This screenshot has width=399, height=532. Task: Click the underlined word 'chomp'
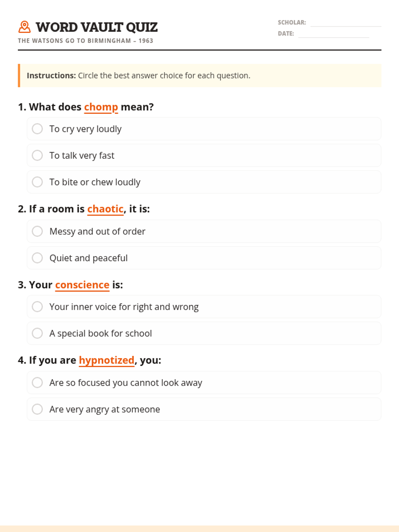coord(101,107)
